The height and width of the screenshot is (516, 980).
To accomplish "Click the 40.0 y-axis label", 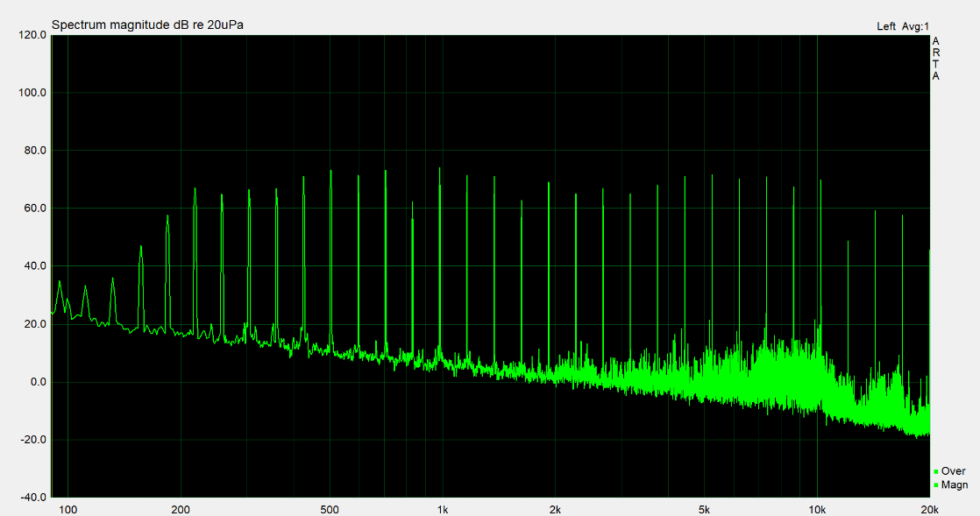I will click(x=35, y=266).
